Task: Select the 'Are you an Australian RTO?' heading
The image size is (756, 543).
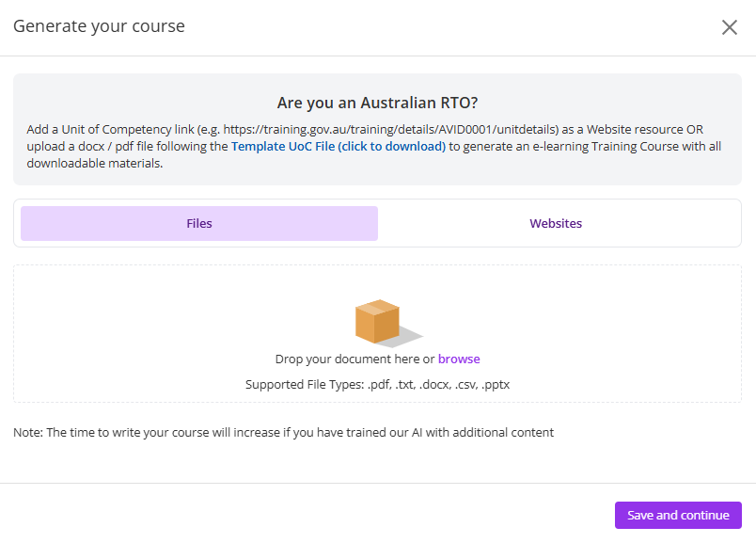Action: [x=377, y=103]
